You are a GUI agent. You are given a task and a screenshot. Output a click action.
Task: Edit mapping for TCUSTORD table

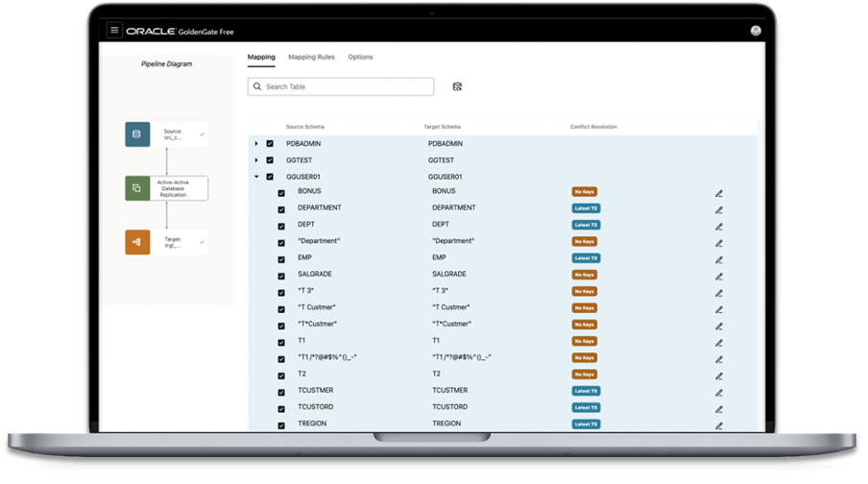718,409
